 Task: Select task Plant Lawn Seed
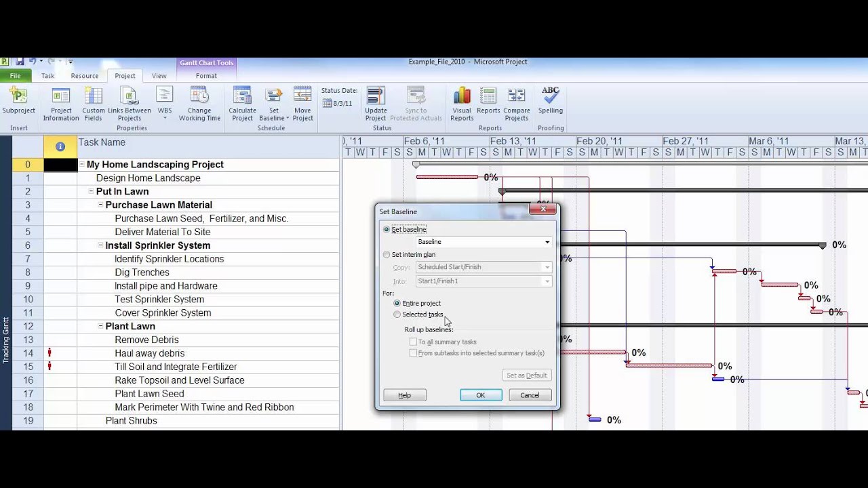(149, 394)
